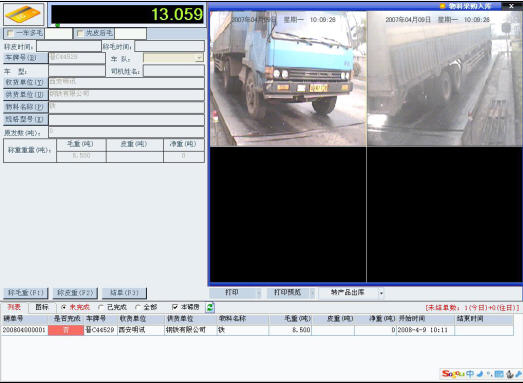This screenshot has width=523, height=383.
Task: Click the Sogou moon icon
Action: (480, 374)
